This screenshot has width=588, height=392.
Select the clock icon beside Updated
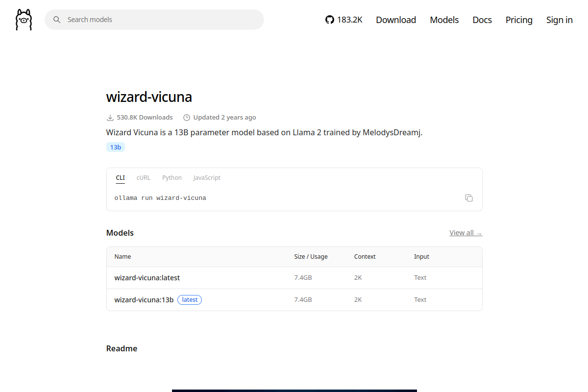pos(187,118)
